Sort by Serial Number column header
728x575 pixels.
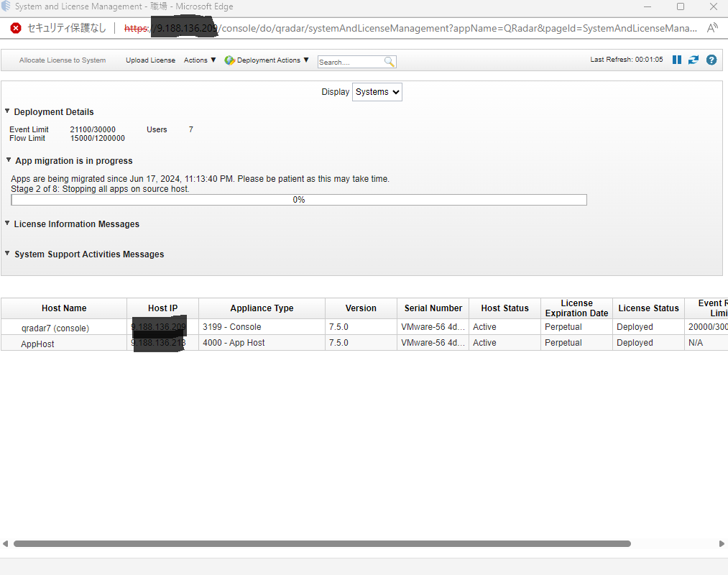point(433,308)
